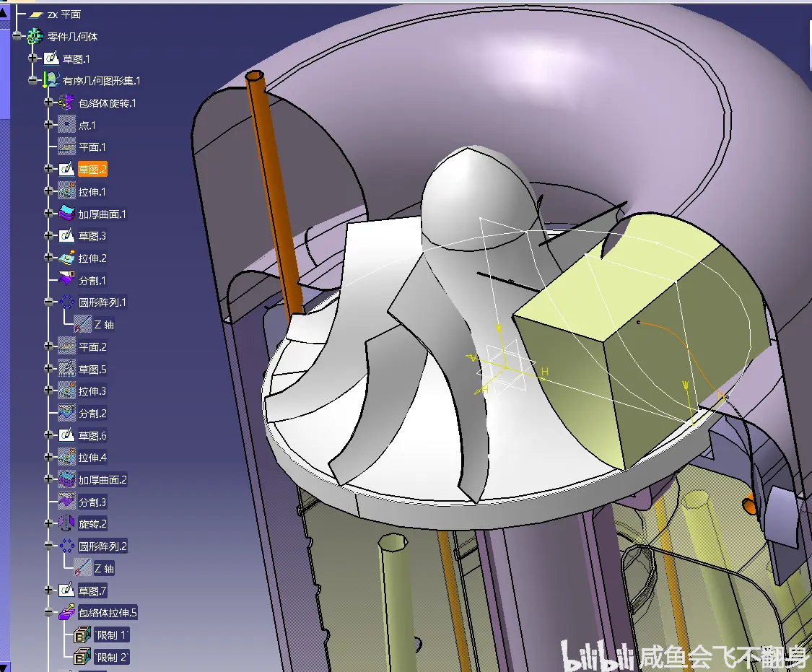This screenshot has height=672, width=812.
Task: Click the 零件几何体 part body icon
Action: [35, 36]
